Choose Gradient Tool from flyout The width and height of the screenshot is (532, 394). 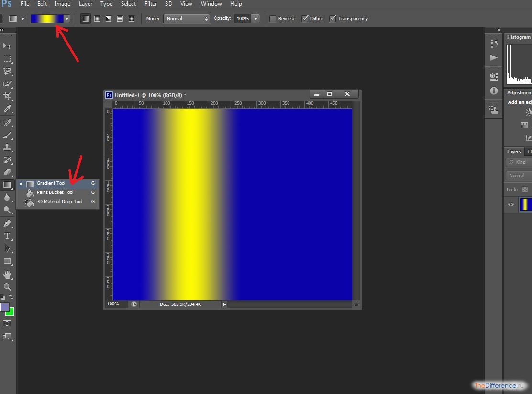pos(58,183)
